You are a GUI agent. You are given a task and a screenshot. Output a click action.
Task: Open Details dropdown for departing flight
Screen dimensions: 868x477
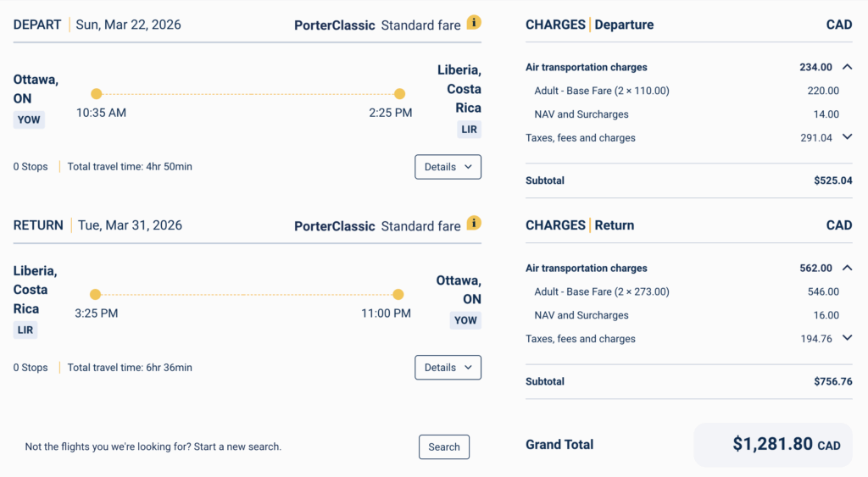coord(448,167)
